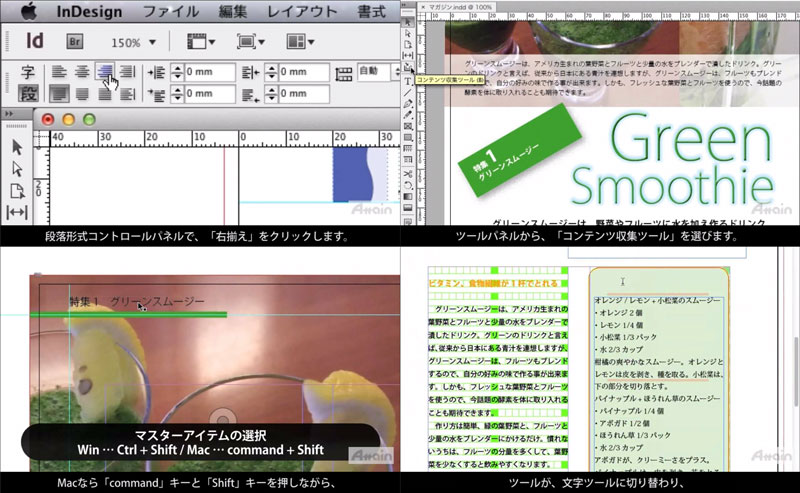Toggle justify all lines alignment
The image size is (800, 493).
105,93
